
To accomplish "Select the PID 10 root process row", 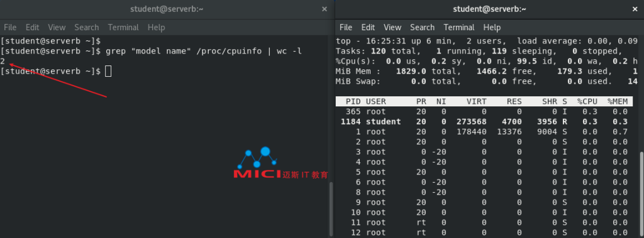I will pyautogui.click(x=484, y=212).
